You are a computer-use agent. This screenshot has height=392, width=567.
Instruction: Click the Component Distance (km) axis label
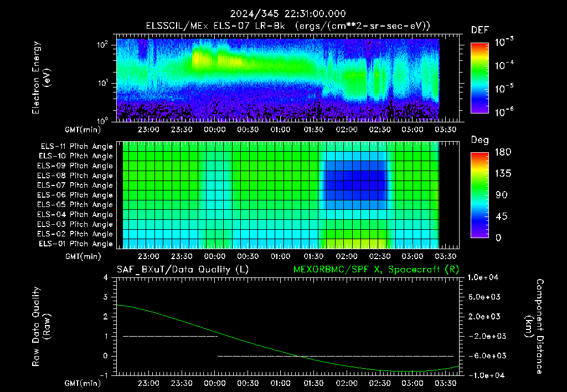(534, 327)
